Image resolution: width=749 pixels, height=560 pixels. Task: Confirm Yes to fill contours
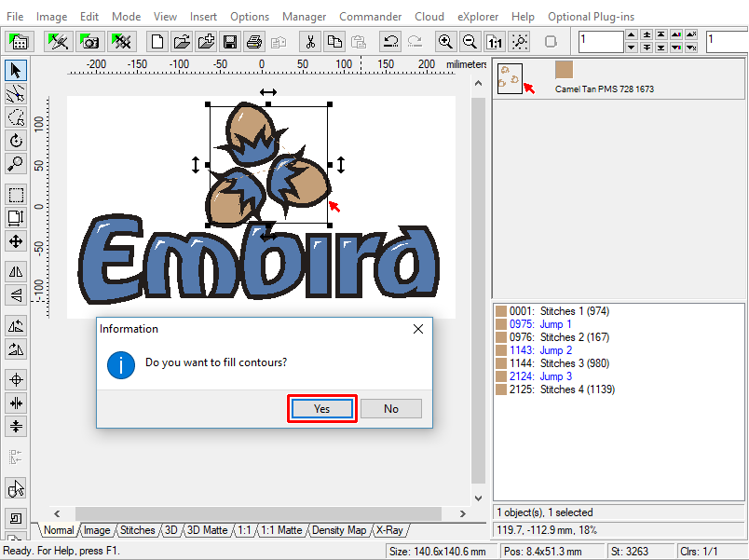322,408
